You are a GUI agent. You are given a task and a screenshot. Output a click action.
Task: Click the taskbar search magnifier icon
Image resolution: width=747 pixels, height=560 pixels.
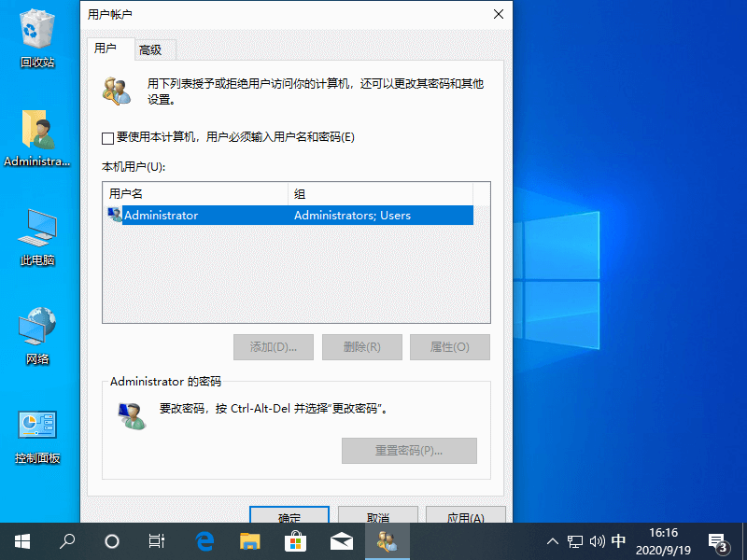[67, 541]
